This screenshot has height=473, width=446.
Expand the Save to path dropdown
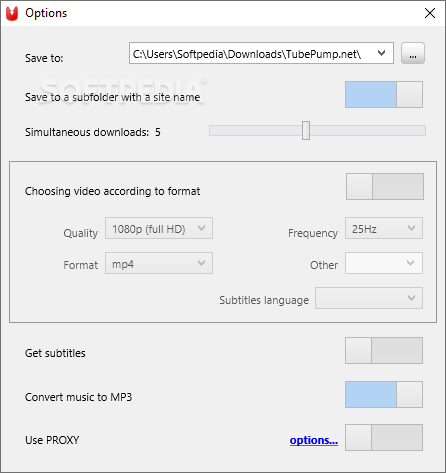382,53
